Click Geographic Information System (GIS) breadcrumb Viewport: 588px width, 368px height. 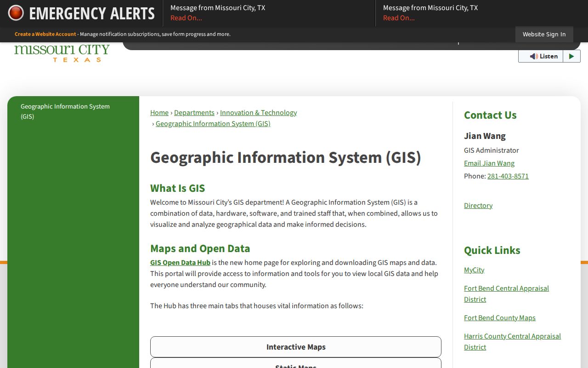213,124
